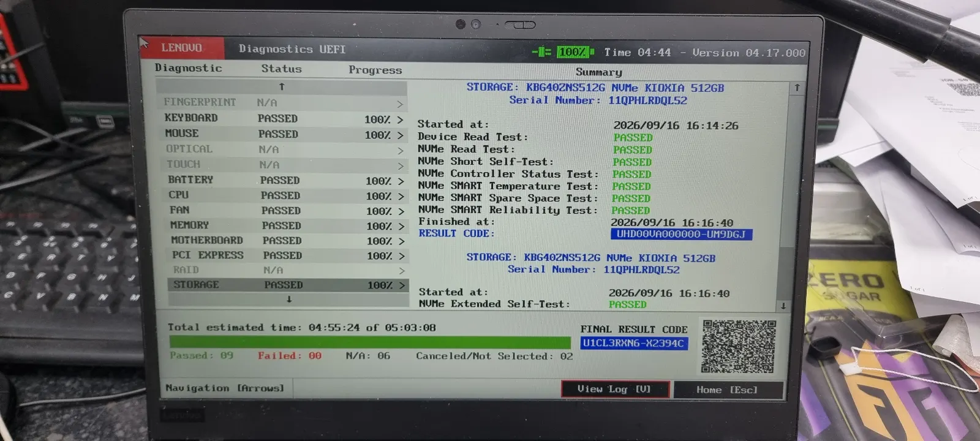The width and height of the screenshot is (980, 441).
Task: Click the Failed: 00 counter
Action: [289, 356]
